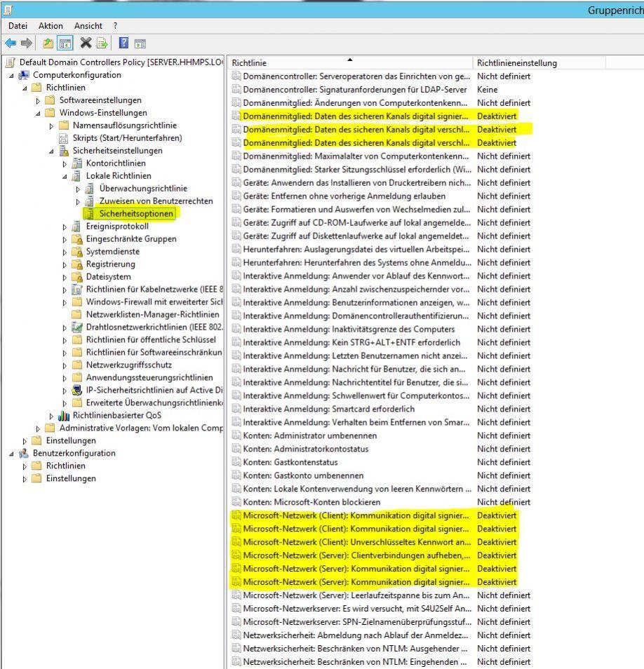Expand the Zuweisen von Benutzerrechten node

(78, 201)
